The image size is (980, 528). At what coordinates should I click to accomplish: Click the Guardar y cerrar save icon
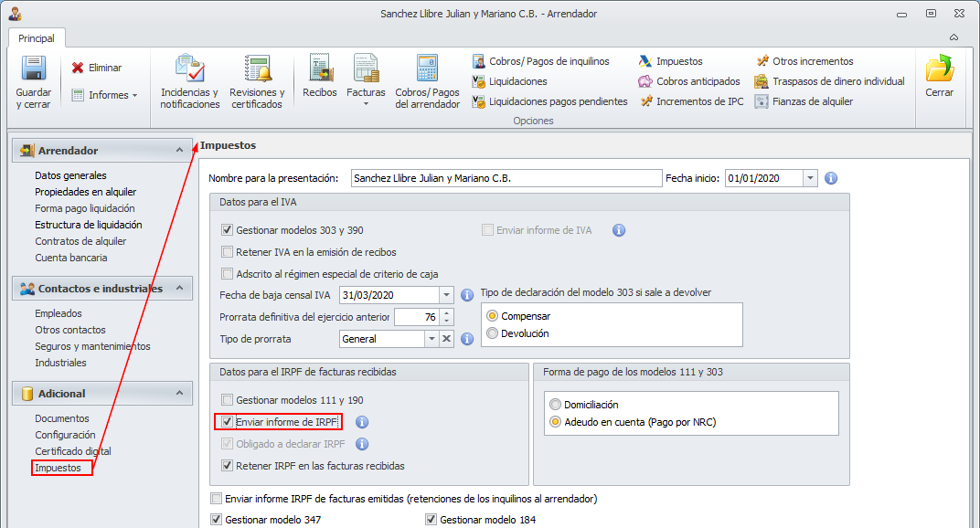(x=34, y=69)
